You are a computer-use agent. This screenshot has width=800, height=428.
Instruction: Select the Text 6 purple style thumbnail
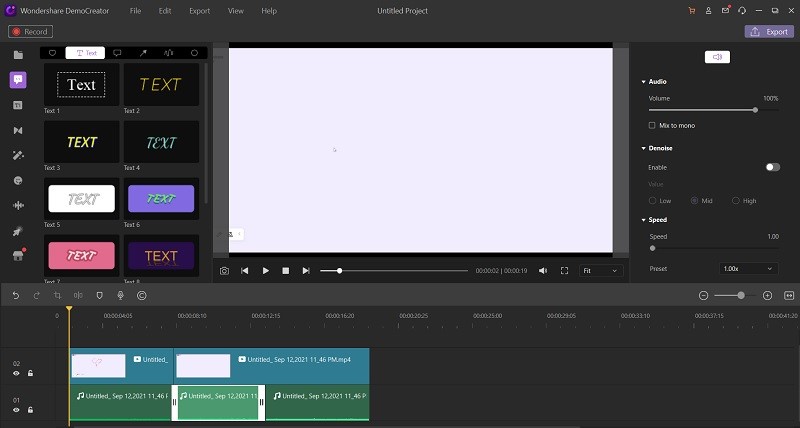tap(161, 198)
